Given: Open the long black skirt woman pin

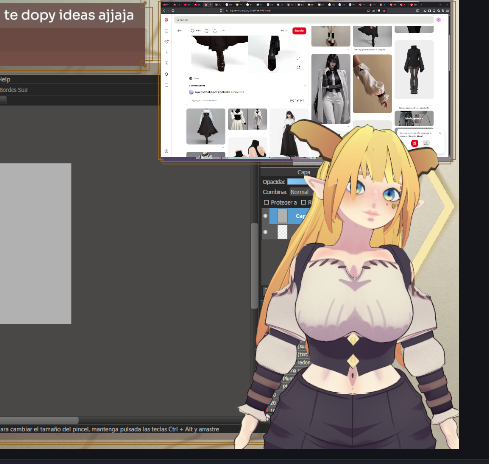Looking at the screenshot, I should (x=289, y=133).
